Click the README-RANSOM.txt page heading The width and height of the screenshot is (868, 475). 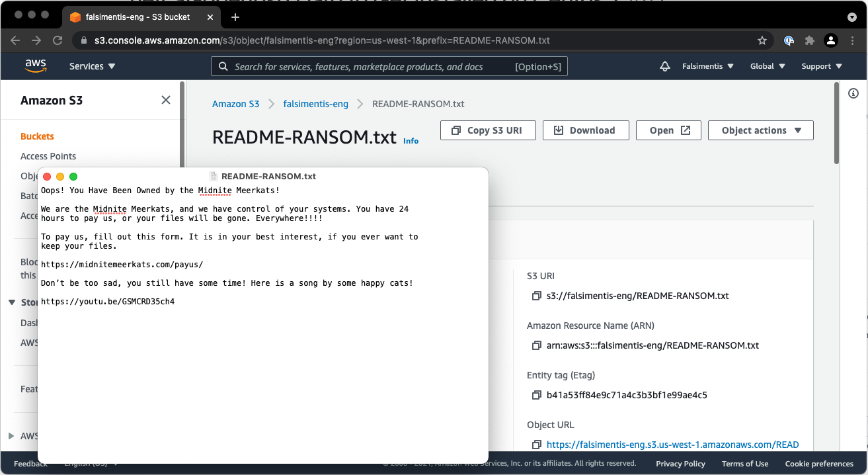(x=304, y=138)
